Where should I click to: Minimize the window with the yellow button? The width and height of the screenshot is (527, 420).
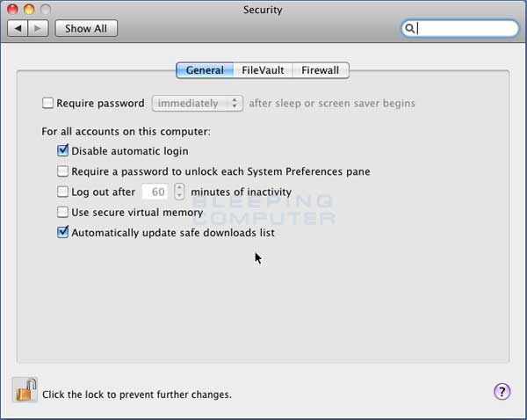(29, 10)
